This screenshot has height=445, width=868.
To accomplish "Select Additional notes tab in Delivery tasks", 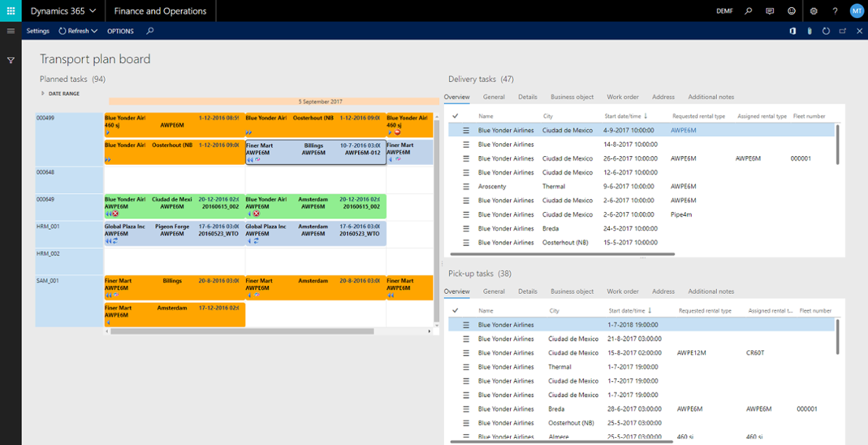I will click(x=711, y=97).
